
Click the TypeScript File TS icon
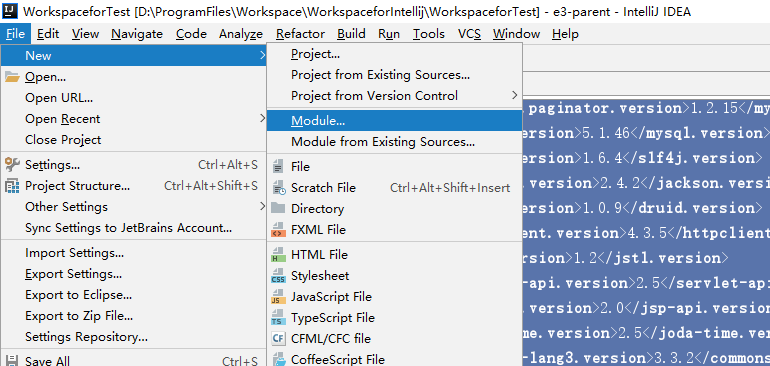pyautogui.click(x=278, y=318)
